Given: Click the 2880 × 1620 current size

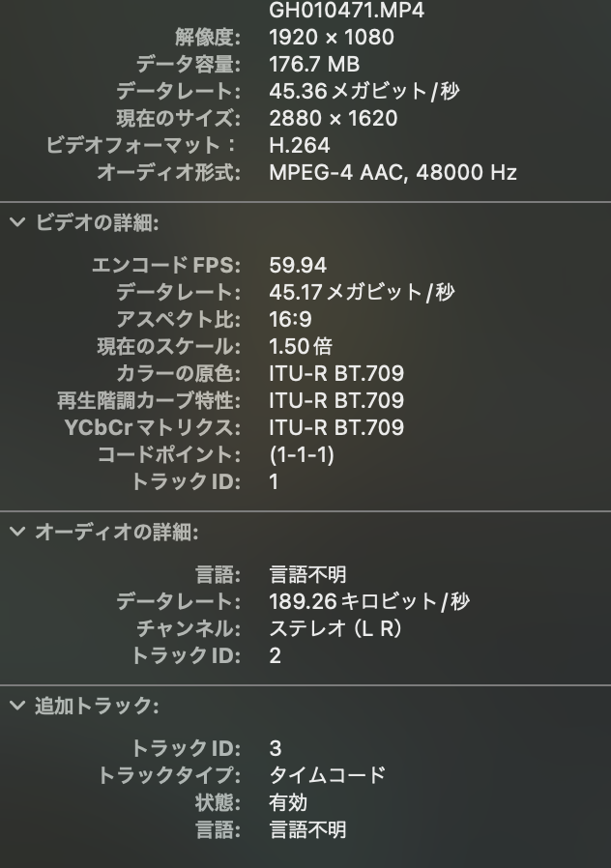Looking at the screenshot, I should coord(333,119).
